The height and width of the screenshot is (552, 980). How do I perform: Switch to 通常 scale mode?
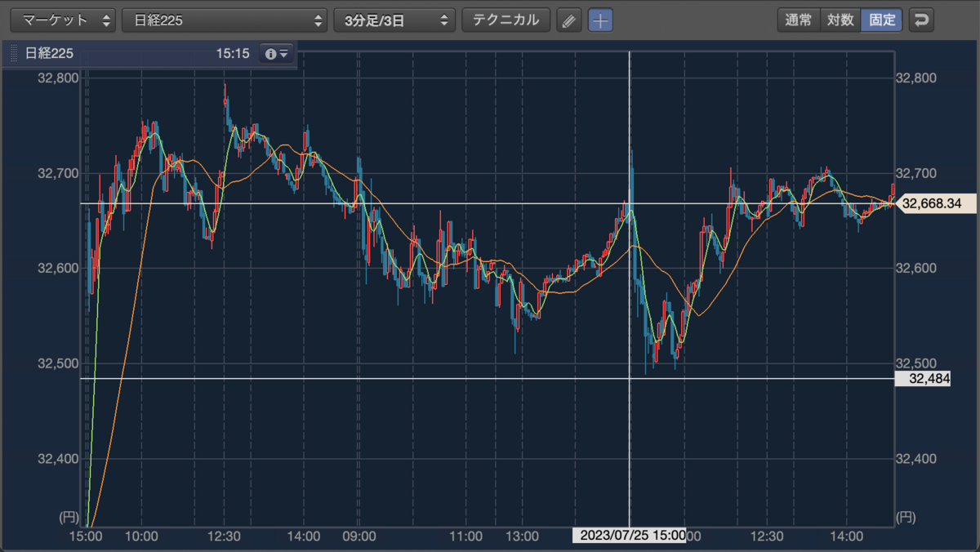point(798,20)
